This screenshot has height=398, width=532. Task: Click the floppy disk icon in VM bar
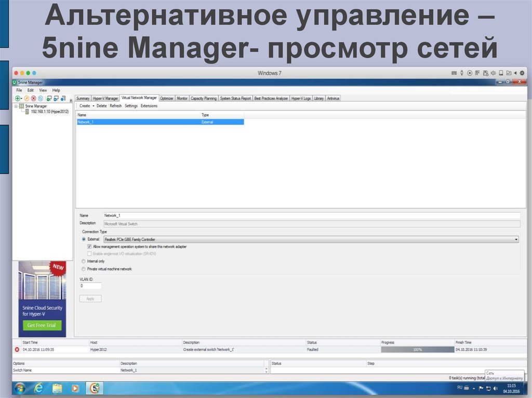point(486,73)
